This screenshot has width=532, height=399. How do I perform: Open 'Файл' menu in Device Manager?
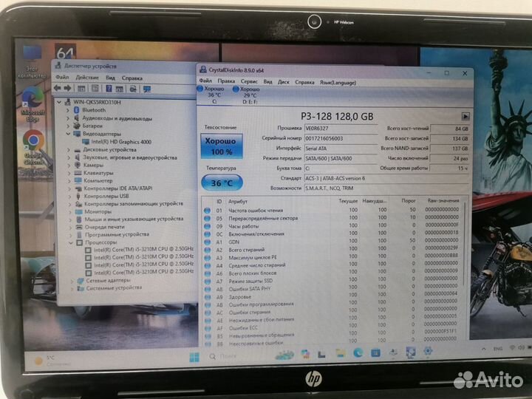point(62,78)
